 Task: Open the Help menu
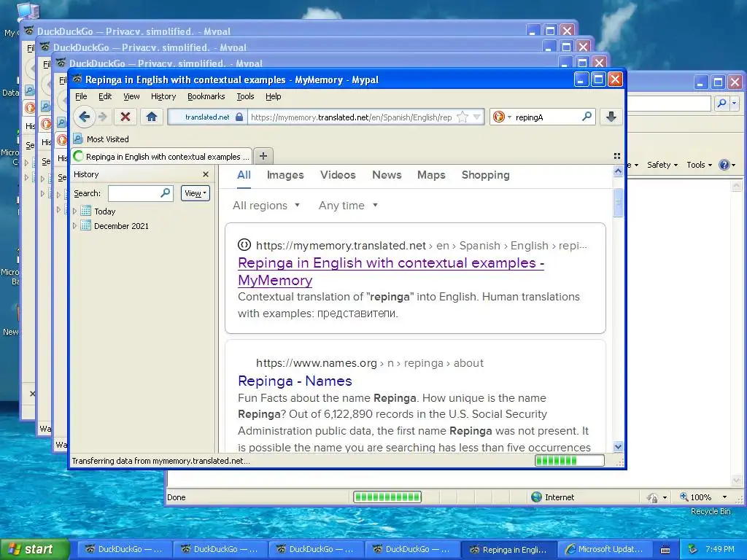tap(273, 96)
